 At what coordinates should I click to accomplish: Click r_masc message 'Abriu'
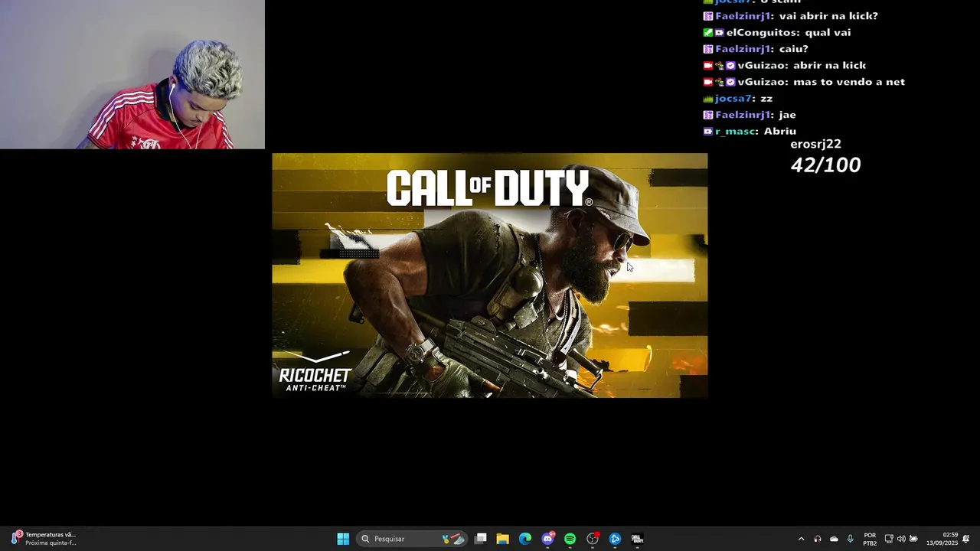[780, 132]
